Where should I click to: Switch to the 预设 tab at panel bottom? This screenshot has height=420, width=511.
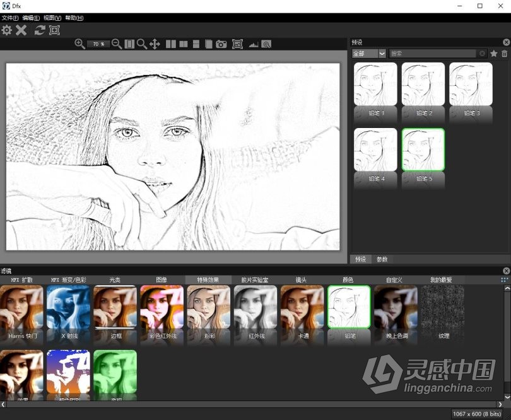[360, 259]
